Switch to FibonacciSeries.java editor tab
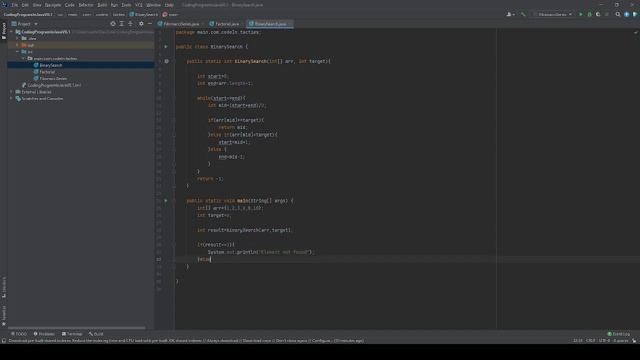640x360 pixels. click(x=179, y=24)
